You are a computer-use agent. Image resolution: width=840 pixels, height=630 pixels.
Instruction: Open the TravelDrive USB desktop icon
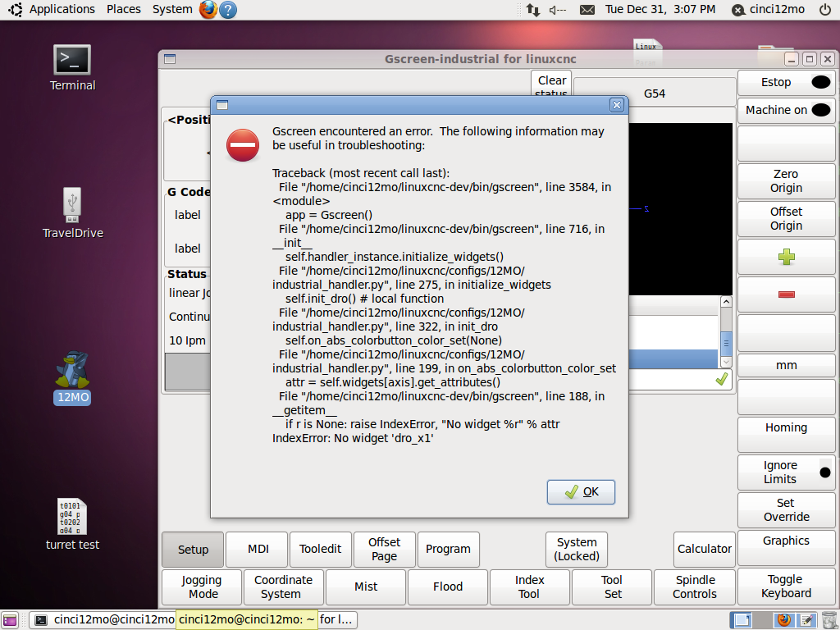[72, 212]
